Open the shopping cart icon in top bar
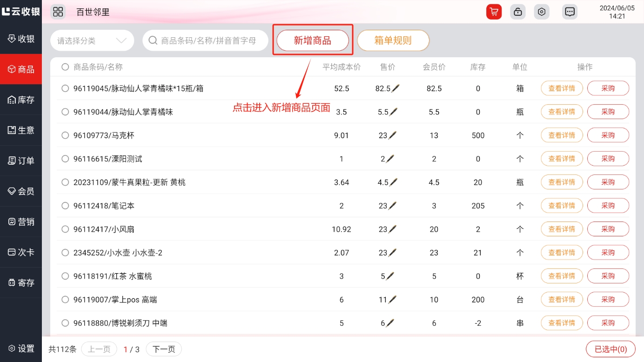The width and height of the screenshot is (644, 362). coord(494,12)
